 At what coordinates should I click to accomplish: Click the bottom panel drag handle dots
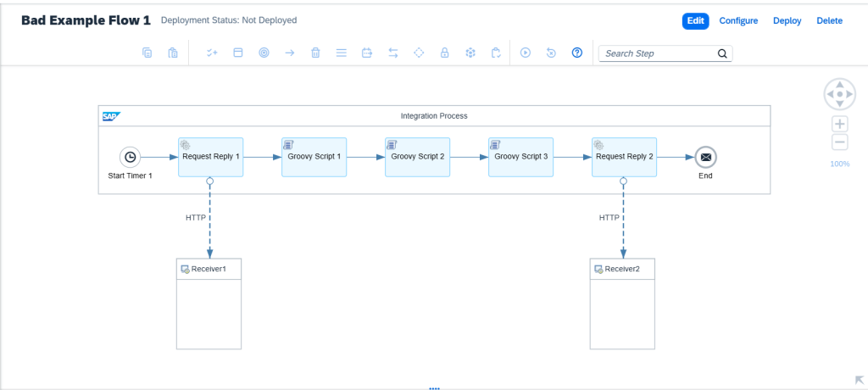click(x=434, y=388)
